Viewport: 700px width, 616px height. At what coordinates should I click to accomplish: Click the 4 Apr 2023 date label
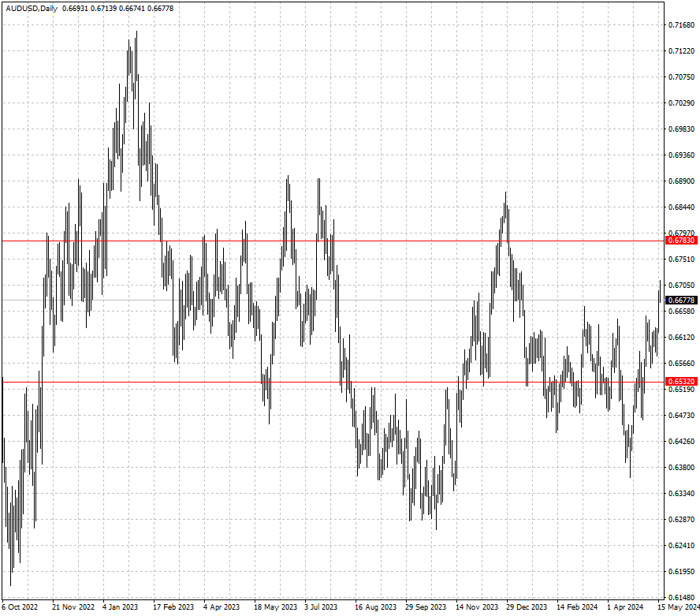pyautogui.click(x=222, y=607)
